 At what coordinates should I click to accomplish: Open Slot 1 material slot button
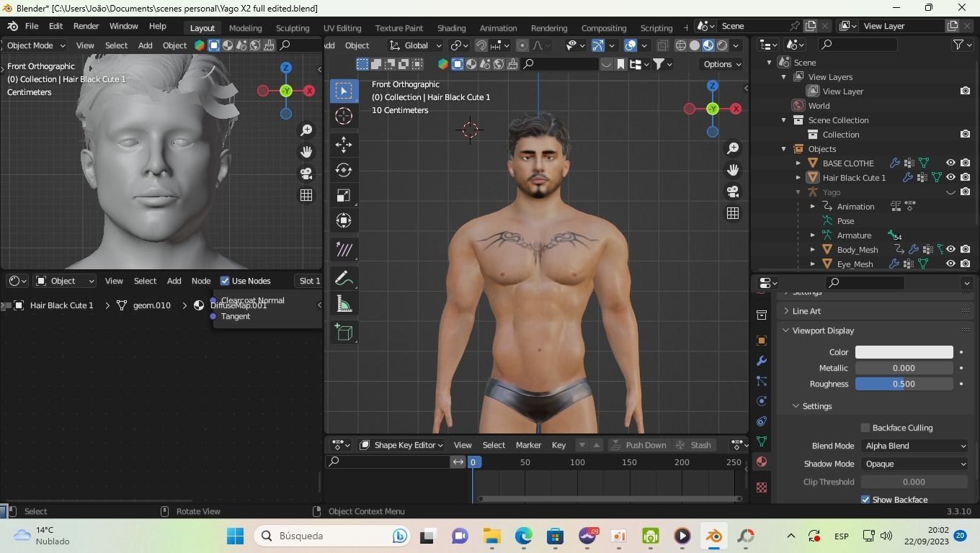(x=309, y=281)
